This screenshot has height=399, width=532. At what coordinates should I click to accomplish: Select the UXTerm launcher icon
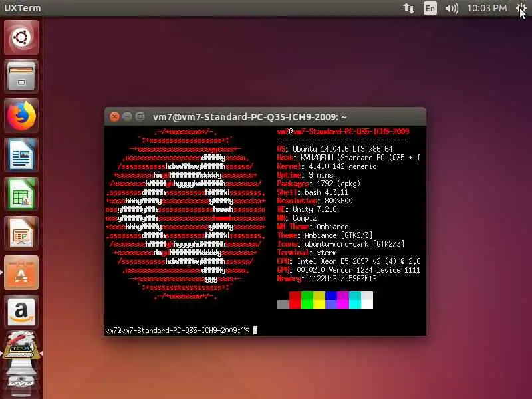[21, 346]
